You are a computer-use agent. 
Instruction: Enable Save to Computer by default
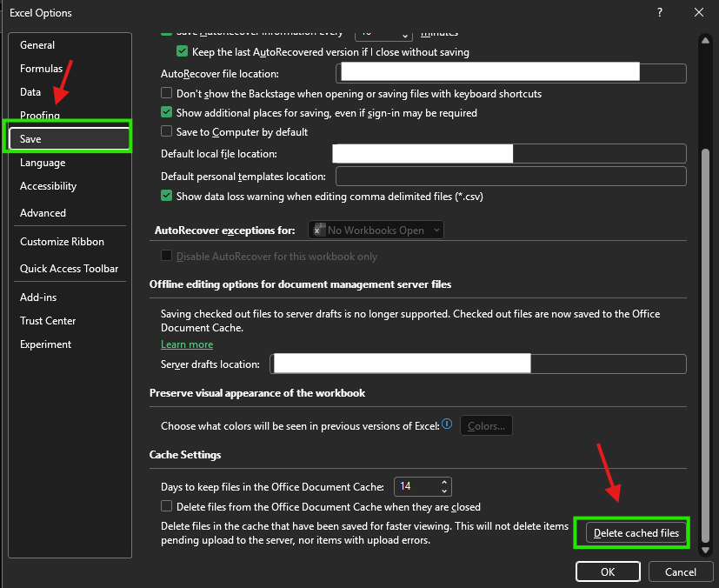pyautogui.click(x=166, y=131)
